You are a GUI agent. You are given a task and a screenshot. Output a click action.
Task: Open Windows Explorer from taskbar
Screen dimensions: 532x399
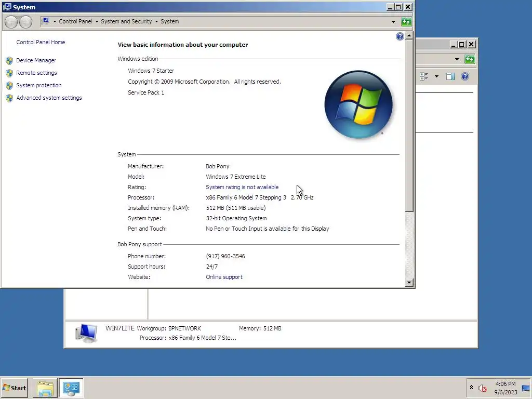[x=45, y=388]
